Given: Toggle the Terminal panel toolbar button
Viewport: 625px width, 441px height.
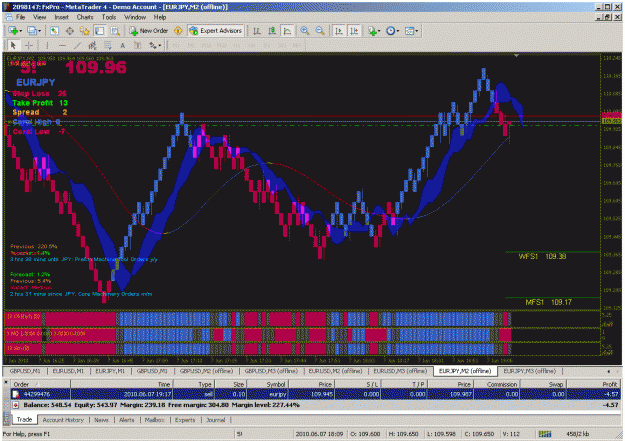Looking at the screenshot, I should 100,31.
